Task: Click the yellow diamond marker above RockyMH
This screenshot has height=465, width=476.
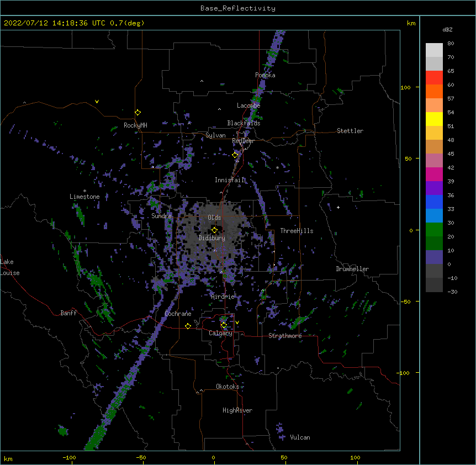Action: (137, 112)
